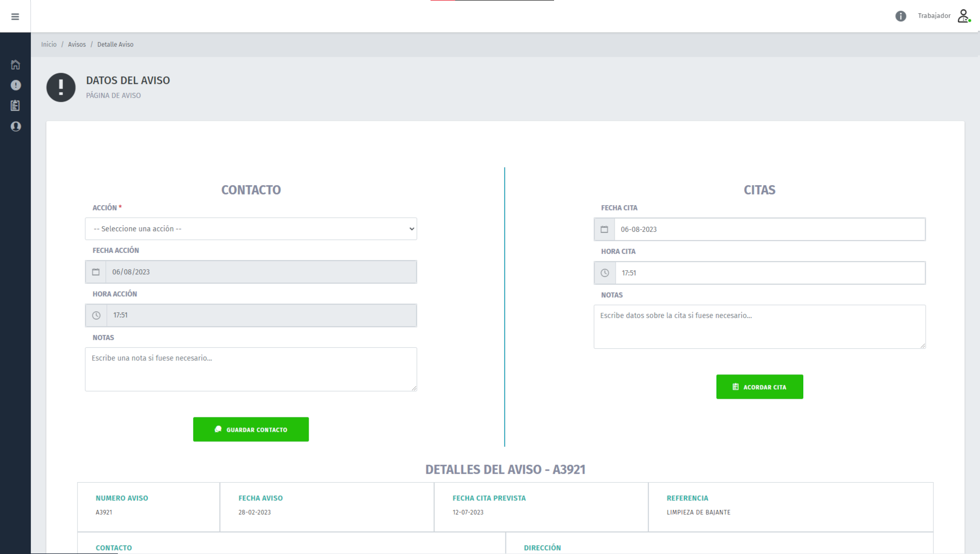Click clock icon beside Hora Acción
Image resolution: width=980 pixels, height=554 pixels.
pyautogui.click(x=96, y=315)
